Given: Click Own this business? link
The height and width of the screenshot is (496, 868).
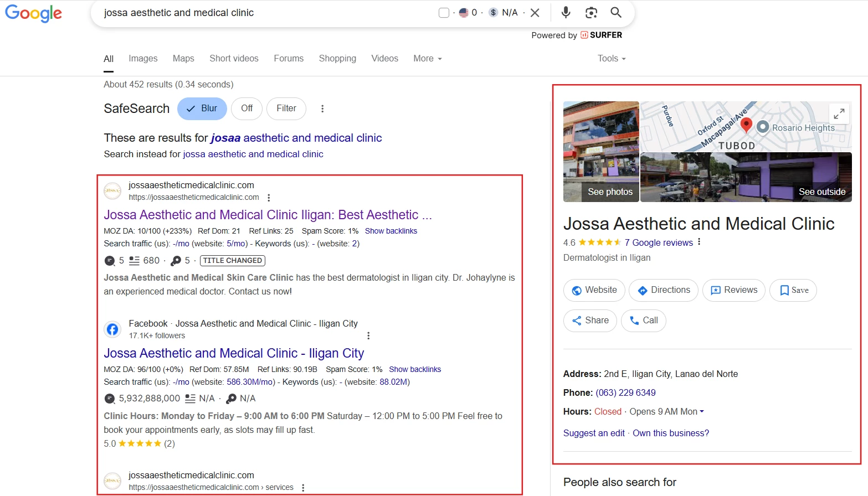Looking at the screenshot, I should coord(671,433).
